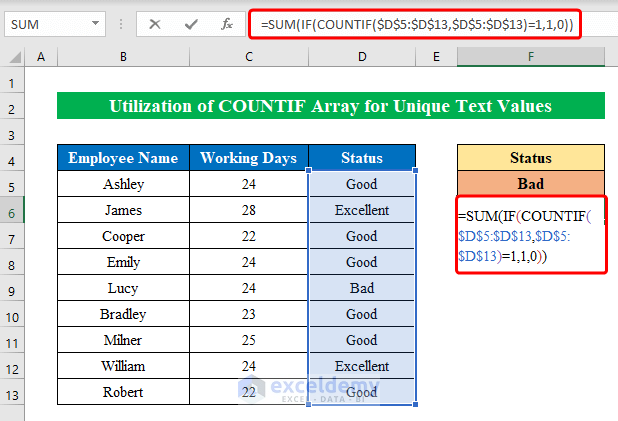This screenshot has width=618, height=421.
Task: Select column B header
Action: 122,59
